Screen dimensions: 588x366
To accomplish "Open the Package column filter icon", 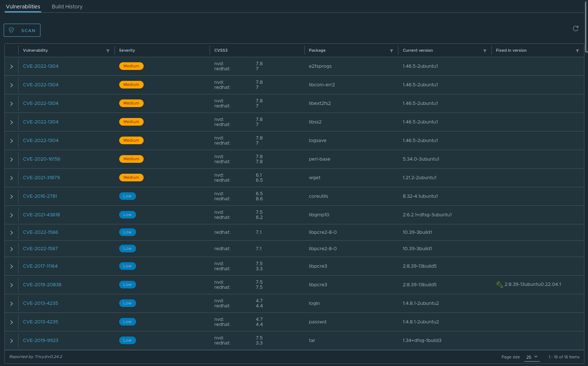I will click(392, 51).
